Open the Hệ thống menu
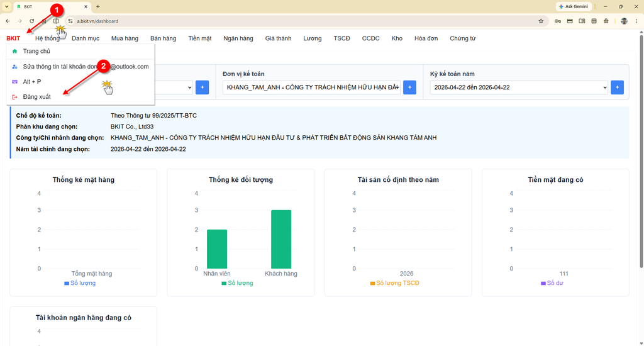The image size is (644, 346). 47,38
